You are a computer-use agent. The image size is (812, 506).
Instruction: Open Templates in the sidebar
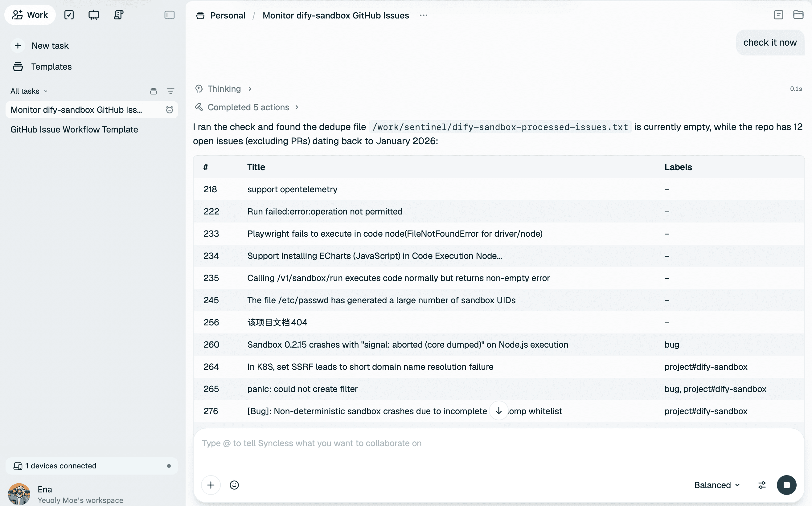click(x=51, y=67)
